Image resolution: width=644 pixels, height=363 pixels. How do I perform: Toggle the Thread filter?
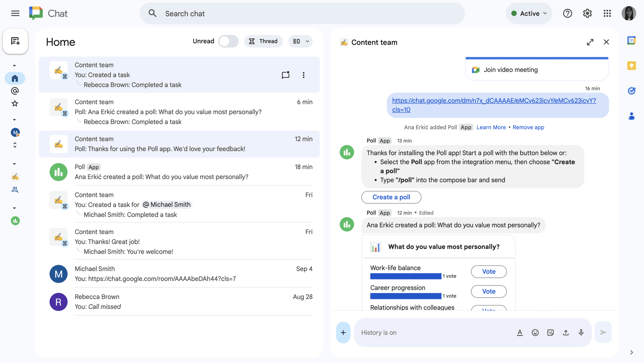263,41
